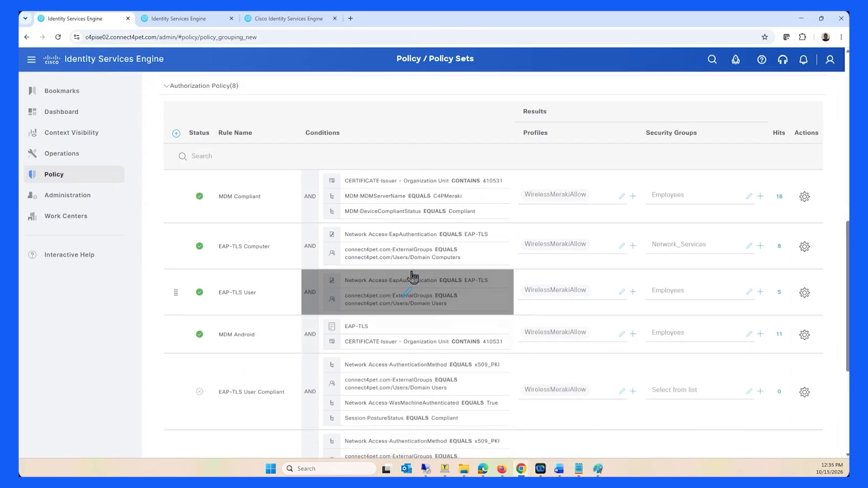Open the user account icon
Viewport: 868px width, 488px height.
click(x=830, y=59)
